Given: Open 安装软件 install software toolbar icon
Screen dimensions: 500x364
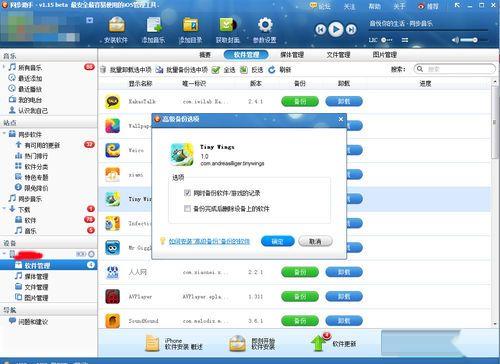Looking at the screenshot, I should (116, 29).
